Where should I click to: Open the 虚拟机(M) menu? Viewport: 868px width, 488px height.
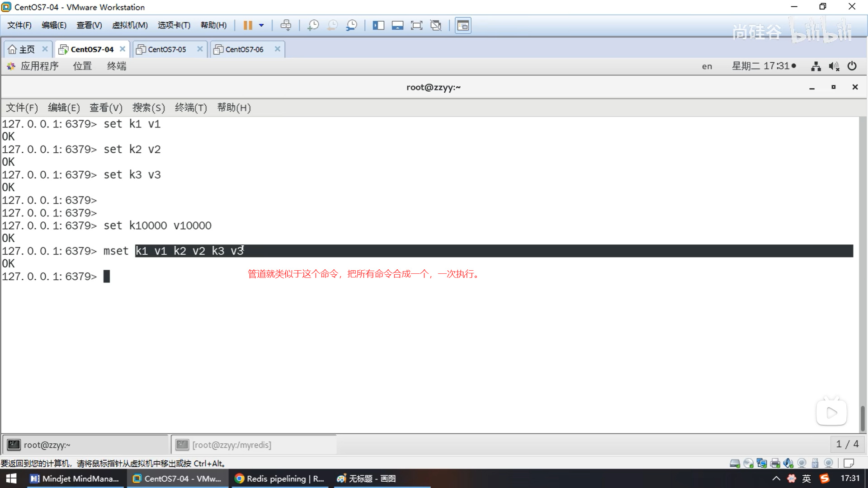click(x=130, y=25)
